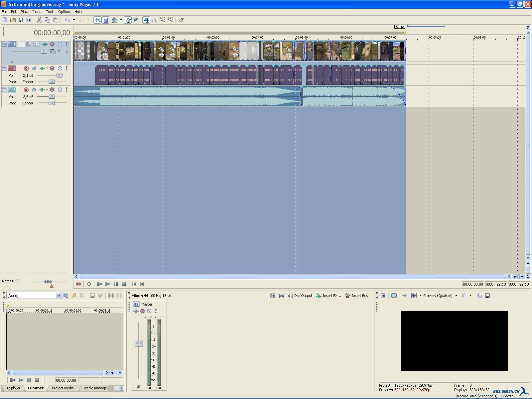Click the Open project folder icon

[13, 20]
